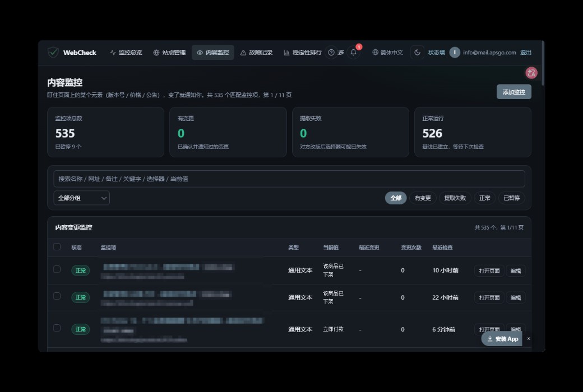583x392 pixels.
Task: Click the 有变更 statistics card
Action: (228, 132)
